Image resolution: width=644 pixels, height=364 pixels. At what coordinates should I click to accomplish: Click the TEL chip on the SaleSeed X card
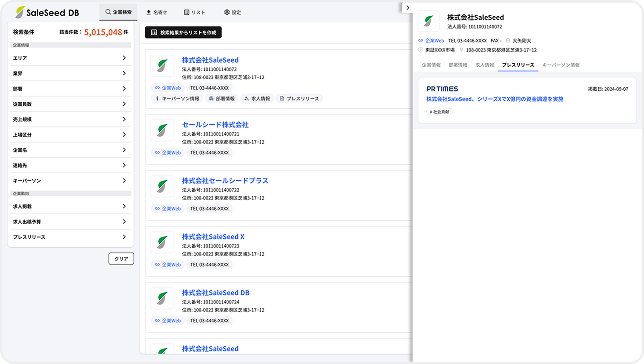click(209, 265)
